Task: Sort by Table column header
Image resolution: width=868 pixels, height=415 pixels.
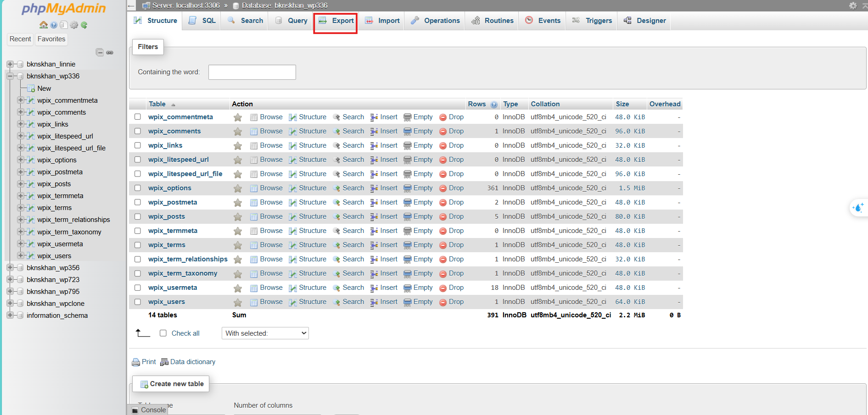Action: coord(157,104)
